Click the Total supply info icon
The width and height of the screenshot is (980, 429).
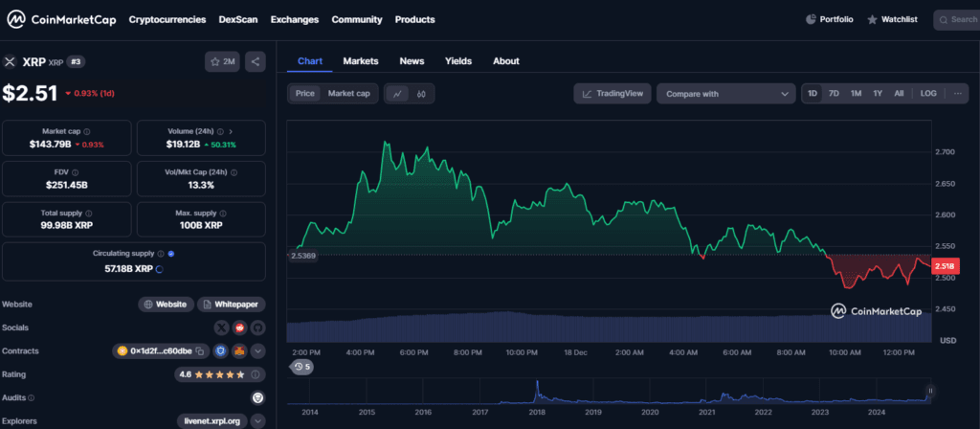pyautogui.click(x=88, y=214)
